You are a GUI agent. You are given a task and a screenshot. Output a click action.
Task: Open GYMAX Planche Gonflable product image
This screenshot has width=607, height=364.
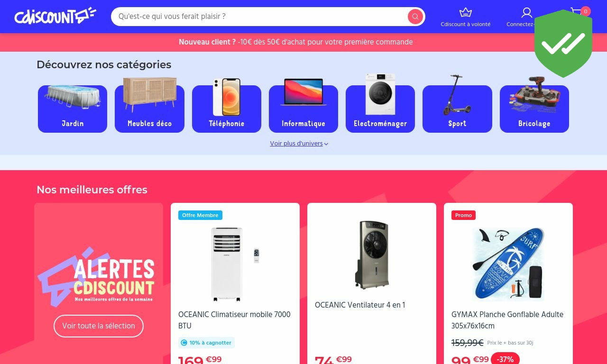508,264
